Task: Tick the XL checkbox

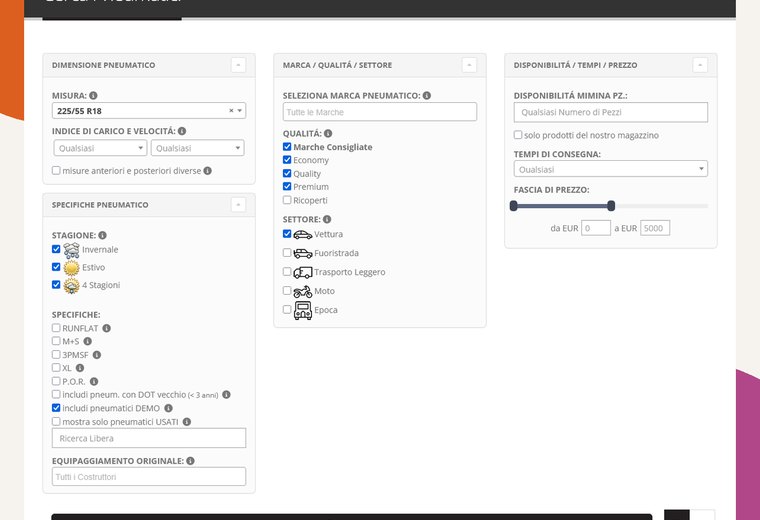Action: point(56,368)
